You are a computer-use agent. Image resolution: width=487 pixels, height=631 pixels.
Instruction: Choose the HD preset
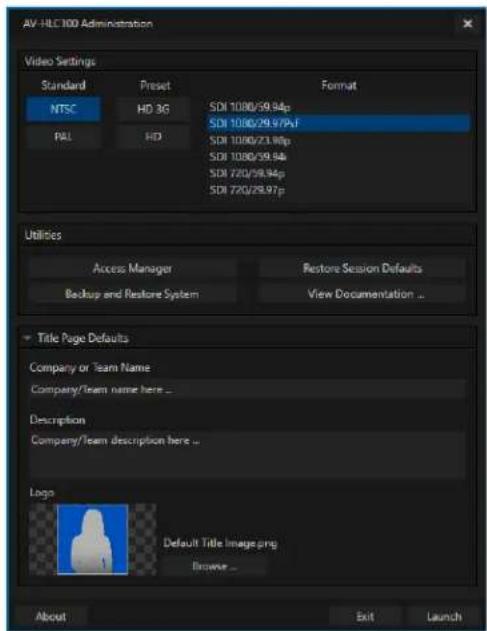pos(153,137)
